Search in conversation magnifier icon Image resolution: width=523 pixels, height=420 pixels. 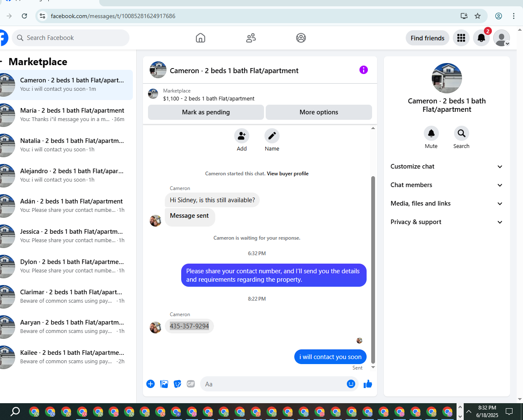pyautogui.click(x=462, y=133)
